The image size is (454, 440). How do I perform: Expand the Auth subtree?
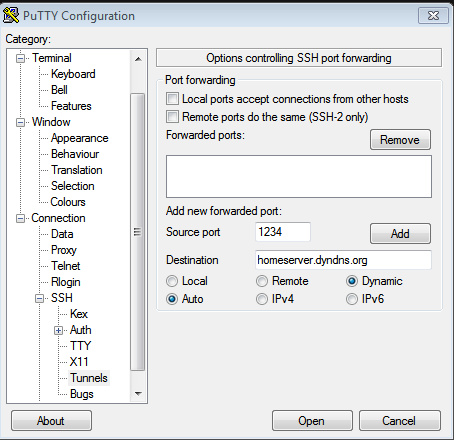coord(58,330)
